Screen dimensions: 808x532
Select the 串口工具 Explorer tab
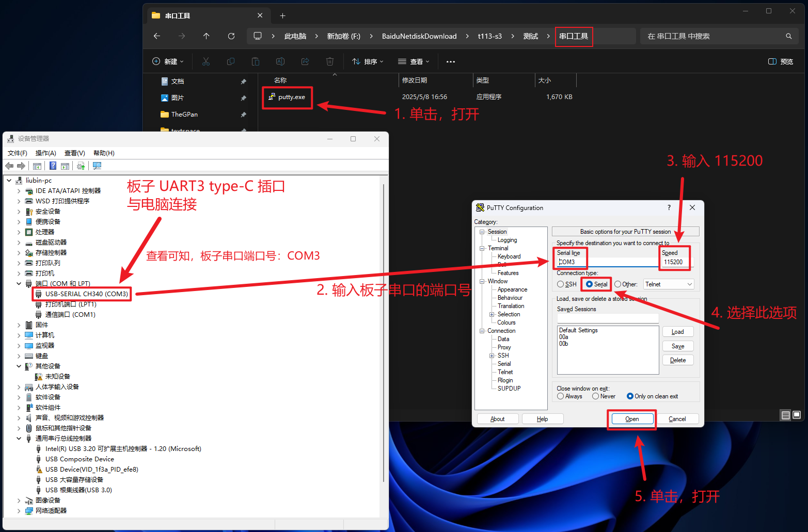pyautogui.click(x=208, y=15)
